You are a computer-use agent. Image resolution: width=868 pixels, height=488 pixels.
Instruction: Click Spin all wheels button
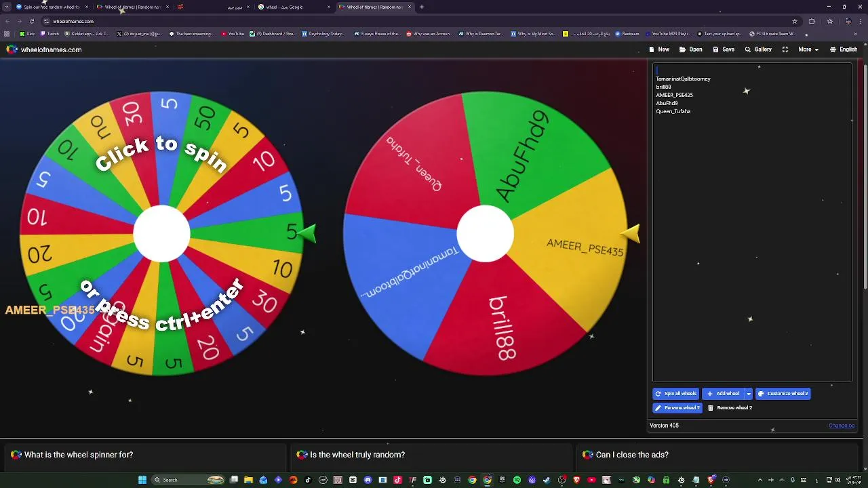(x=675, y=394)
